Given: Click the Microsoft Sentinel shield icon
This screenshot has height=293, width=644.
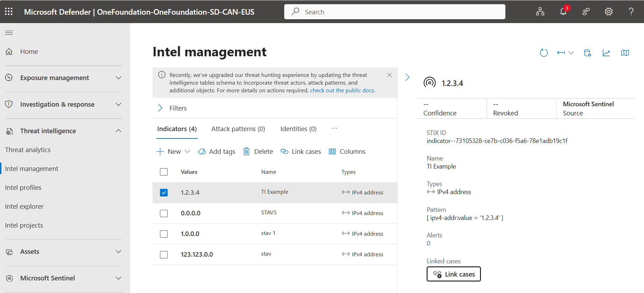Looking at the screenshot, I should [9, 278].
